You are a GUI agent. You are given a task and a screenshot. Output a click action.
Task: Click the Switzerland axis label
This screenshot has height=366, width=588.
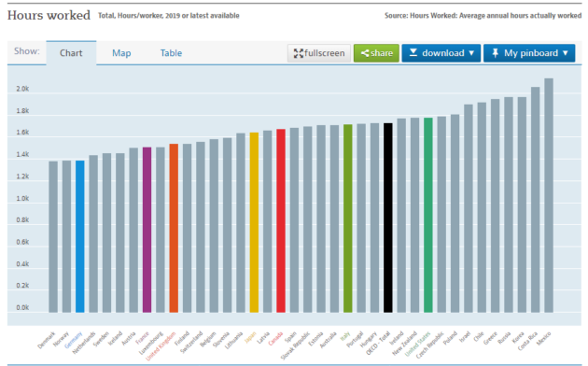191,342
